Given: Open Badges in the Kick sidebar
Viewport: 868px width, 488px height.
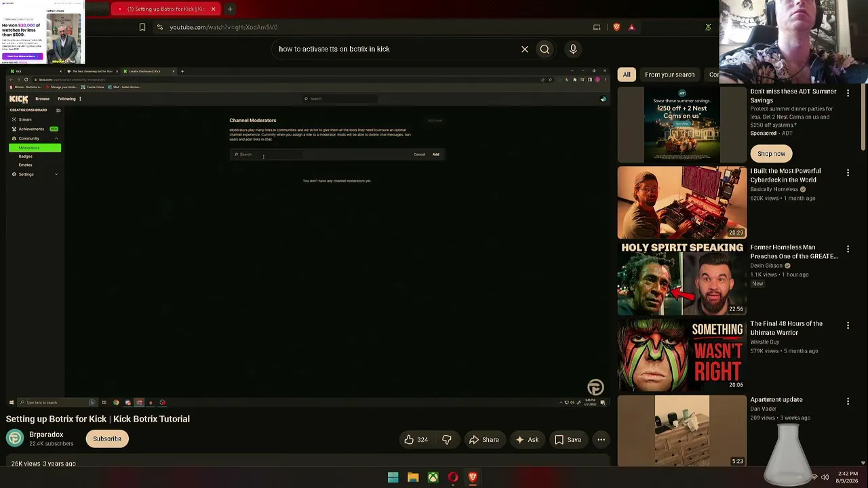Looking at the screenshot, I should (25, 157).
